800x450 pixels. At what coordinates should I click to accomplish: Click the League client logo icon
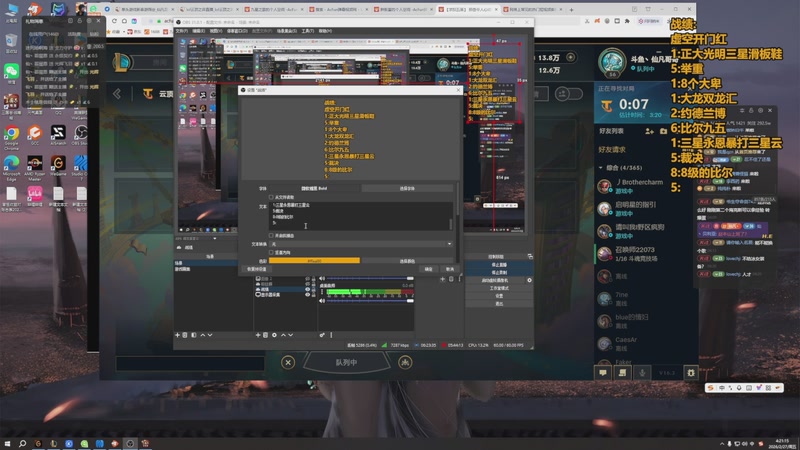pos(122,62)
